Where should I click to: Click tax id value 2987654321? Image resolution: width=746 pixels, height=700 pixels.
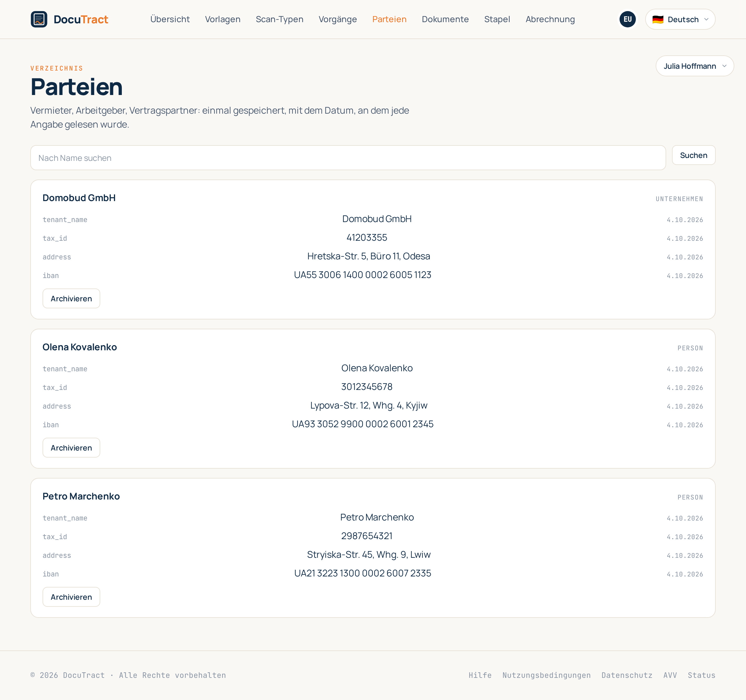(367, 536)
